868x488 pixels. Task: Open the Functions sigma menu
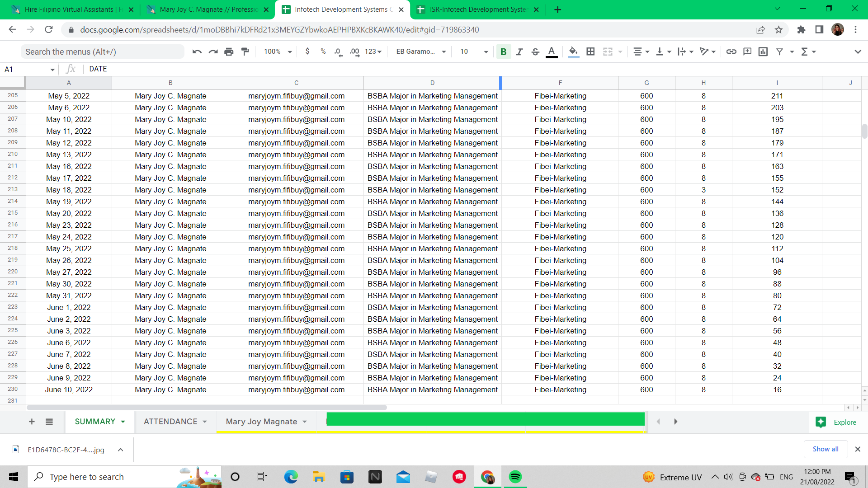click(808, 52)
